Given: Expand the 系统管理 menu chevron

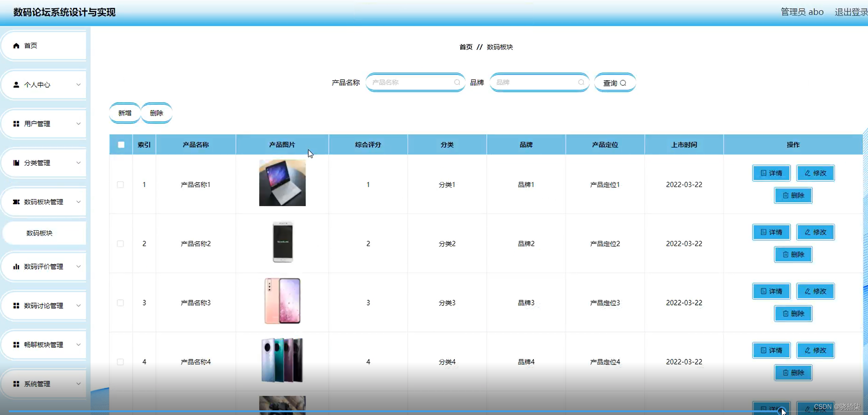Looking at the screenshot, I should pos(78,384).
